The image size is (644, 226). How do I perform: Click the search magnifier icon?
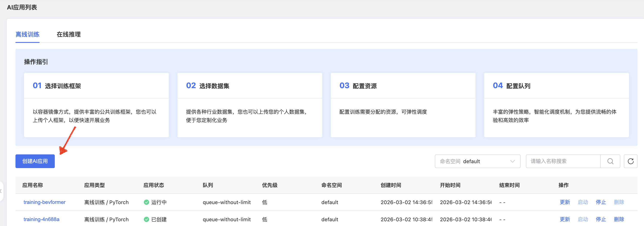click(x=610, y=161)
